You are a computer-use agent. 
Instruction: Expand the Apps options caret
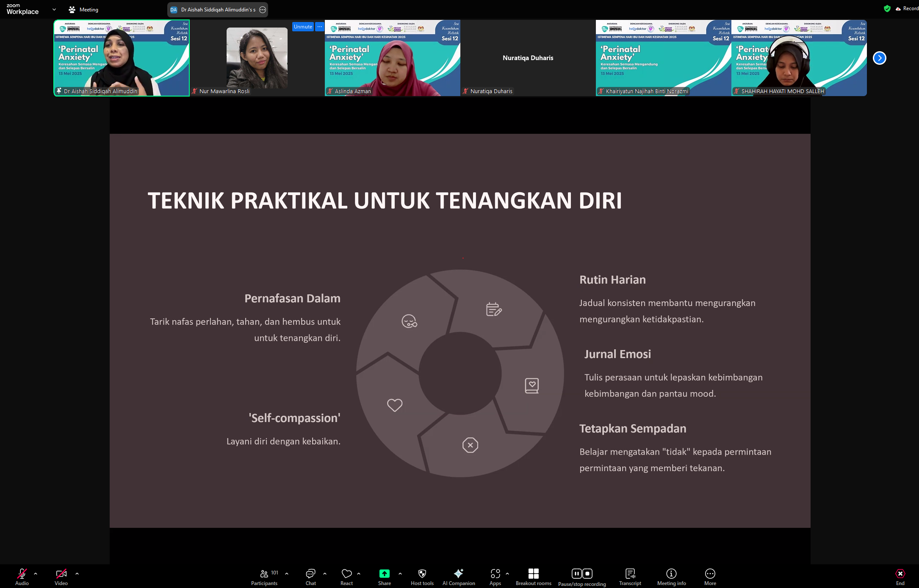[507, 574]
